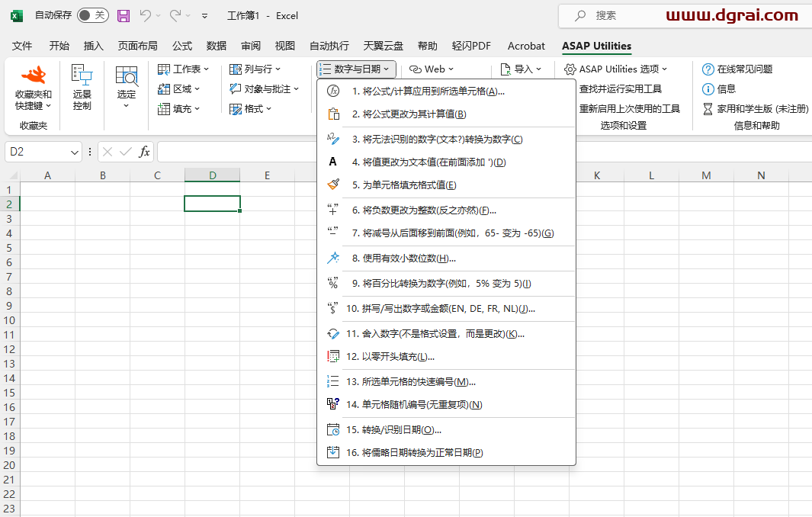Toggle the 自动保存 switch
The image size is (812, 517).
click(92, 15)
